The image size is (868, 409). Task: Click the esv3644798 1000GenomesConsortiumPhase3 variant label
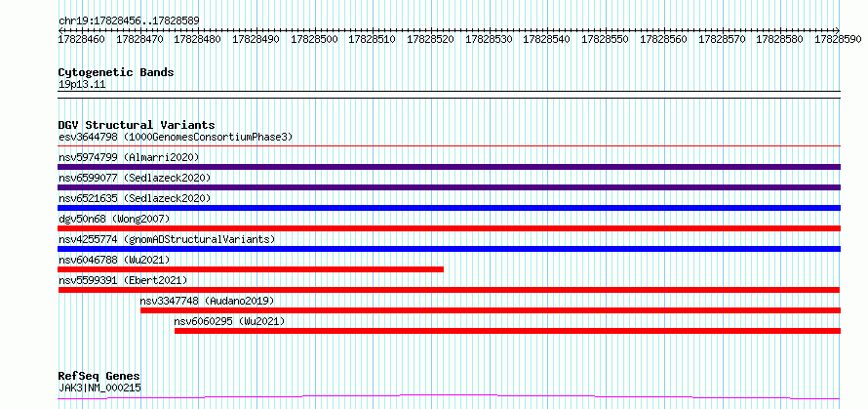[x=176, y=137]
